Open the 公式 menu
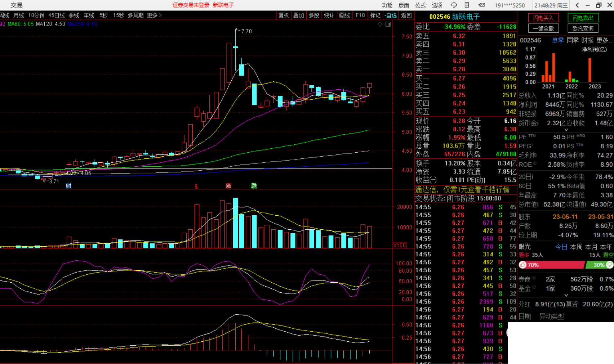614x364 pixels. click(420, 5)
